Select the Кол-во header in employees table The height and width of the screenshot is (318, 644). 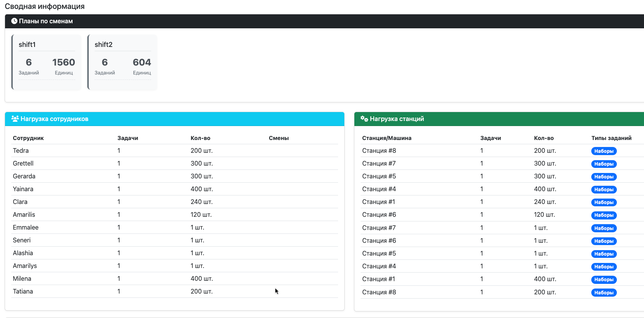(x=200, y=138)
